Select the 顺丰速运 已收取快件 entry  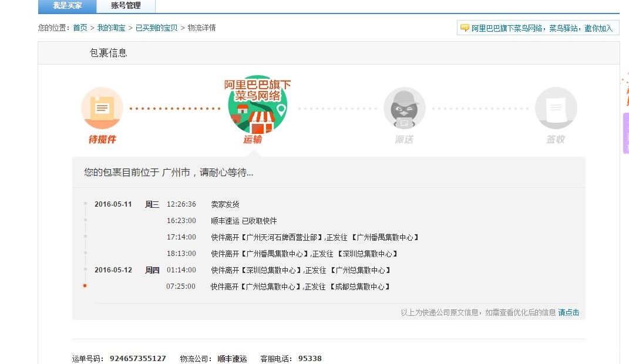[x=244, y=221]
